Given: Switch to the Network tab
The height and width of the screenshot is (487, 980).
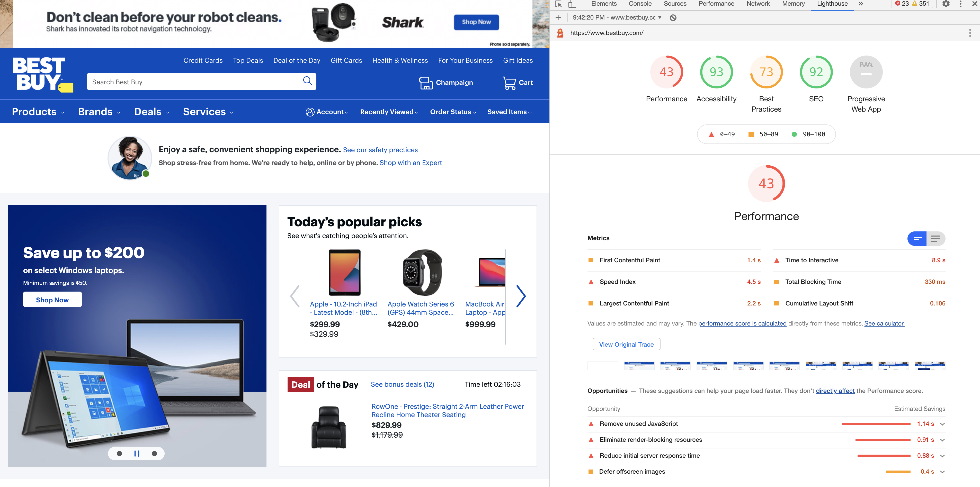Looking at the screenshot, I should tap(758, 4).
